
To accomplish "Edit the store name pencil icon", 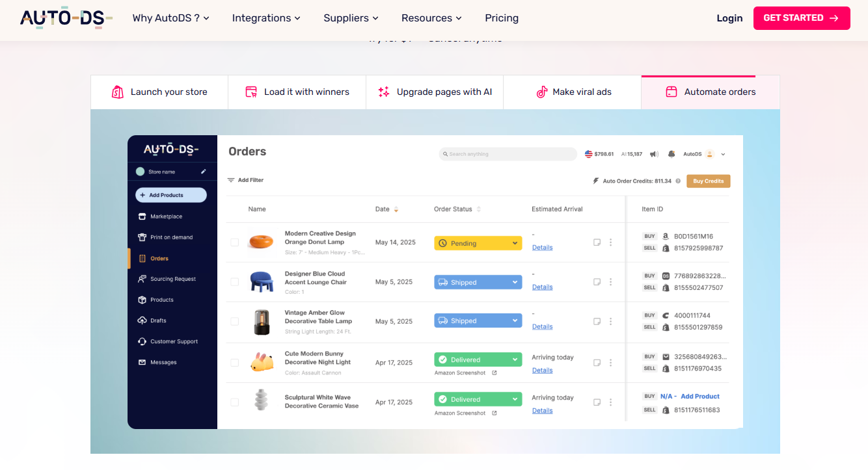I will pyautogui.click(x=203, y=172).
